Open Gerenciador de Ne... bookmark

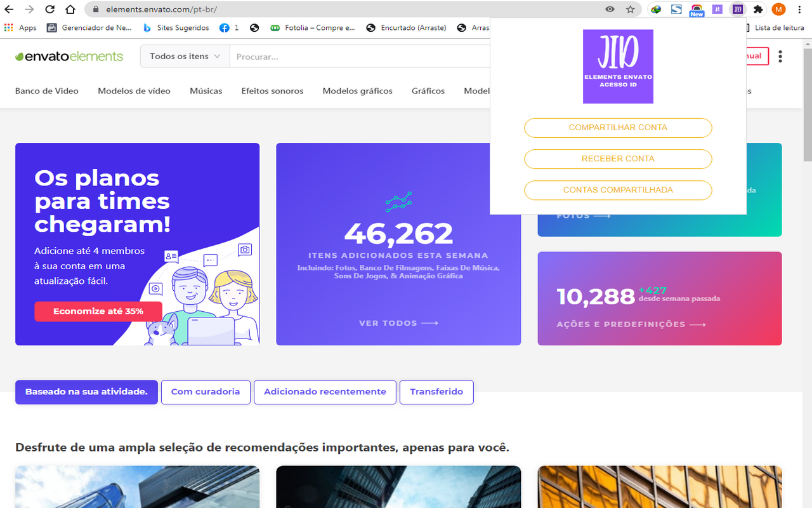(x=89, y=28)
